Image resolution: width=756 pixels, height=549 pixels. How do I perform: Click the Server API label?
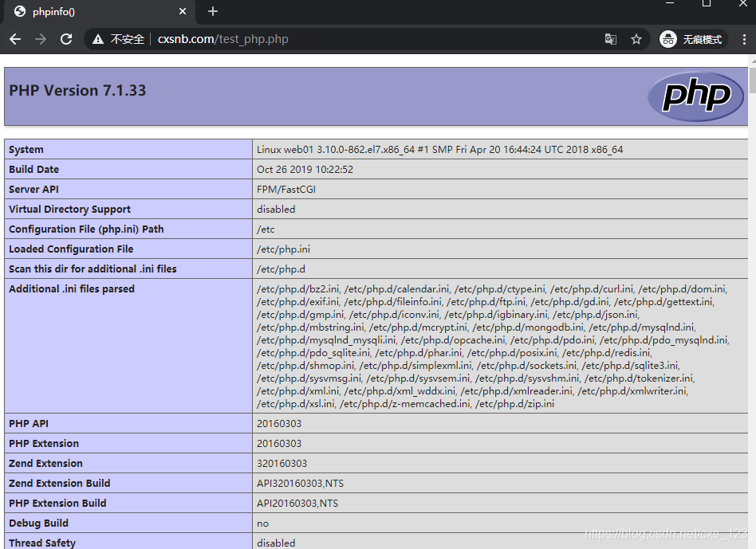pyautogui.click(x=33, y=190)
